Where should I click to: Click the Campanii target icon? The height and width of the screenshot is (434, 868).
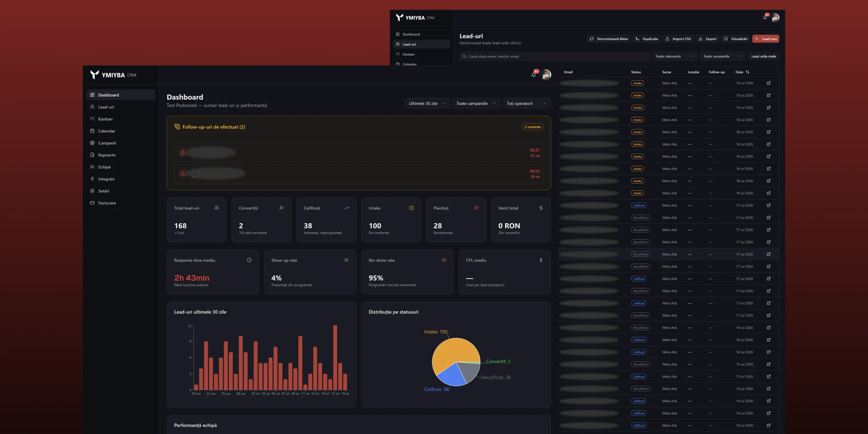[92, 143]
